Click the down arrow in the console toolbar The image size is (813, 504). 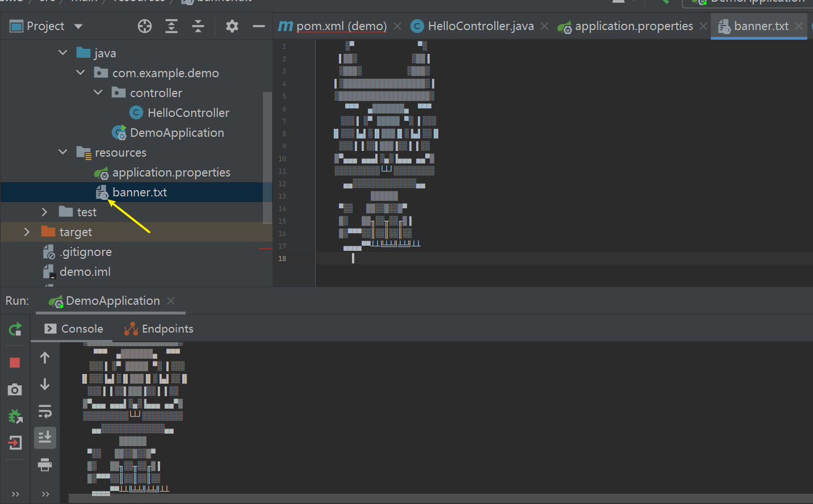point(45,384)
